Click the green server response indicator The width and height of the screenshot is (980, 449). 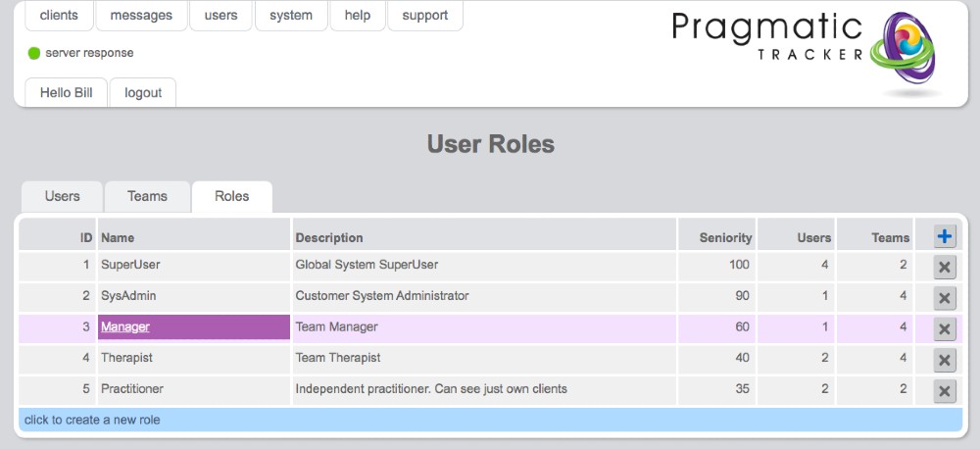(x=33, y=53)
